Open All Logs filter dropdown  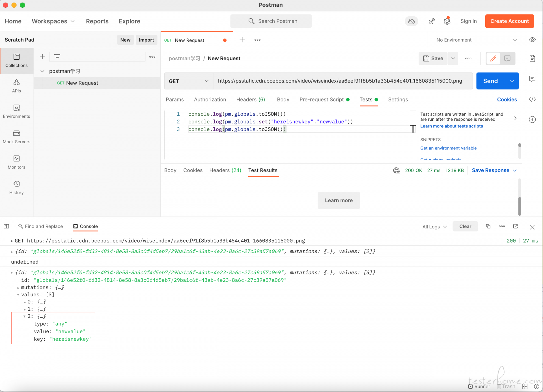coord(435,227)
